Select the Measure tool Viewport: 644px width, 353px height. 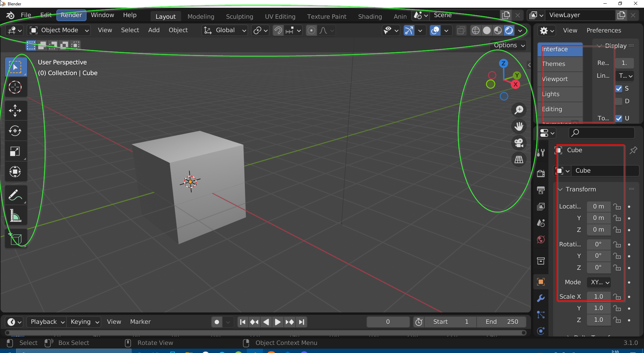15,215
